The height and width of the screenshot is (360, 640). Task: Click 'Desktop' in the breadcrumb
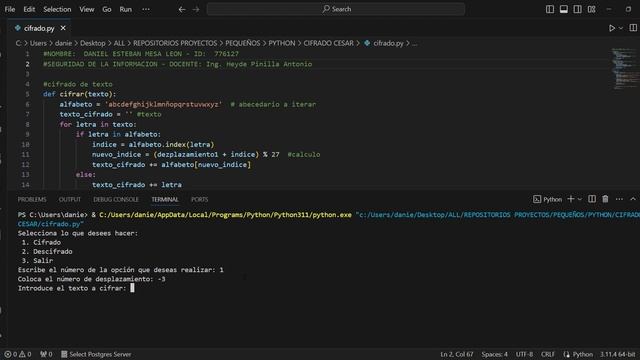point(93,43)
